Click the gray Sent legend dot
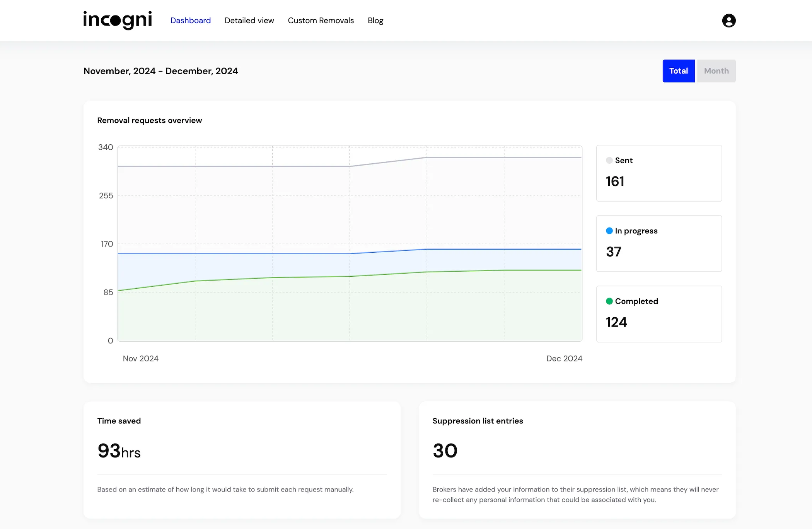The image size is (812, 529). 609,160
